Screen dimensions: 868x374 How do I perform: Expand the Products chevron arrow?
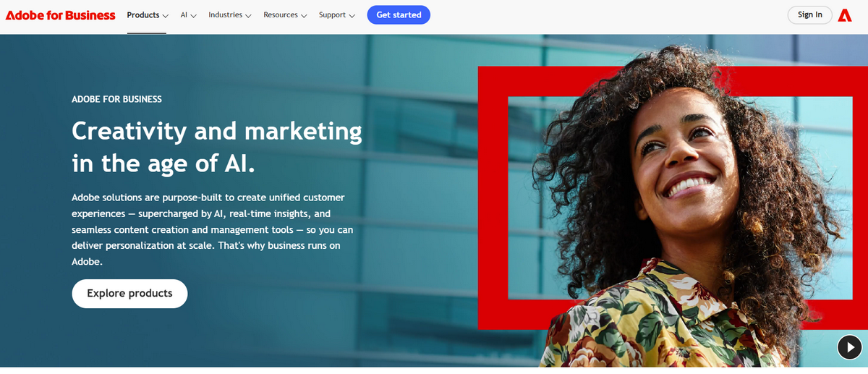click(x=166, y=16)
